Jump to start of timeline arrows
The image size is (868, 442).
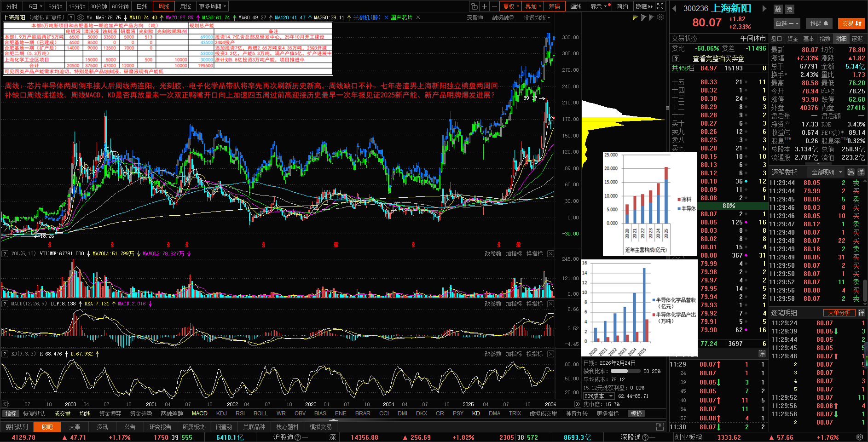pyautogui.click(x=5, y=404)
